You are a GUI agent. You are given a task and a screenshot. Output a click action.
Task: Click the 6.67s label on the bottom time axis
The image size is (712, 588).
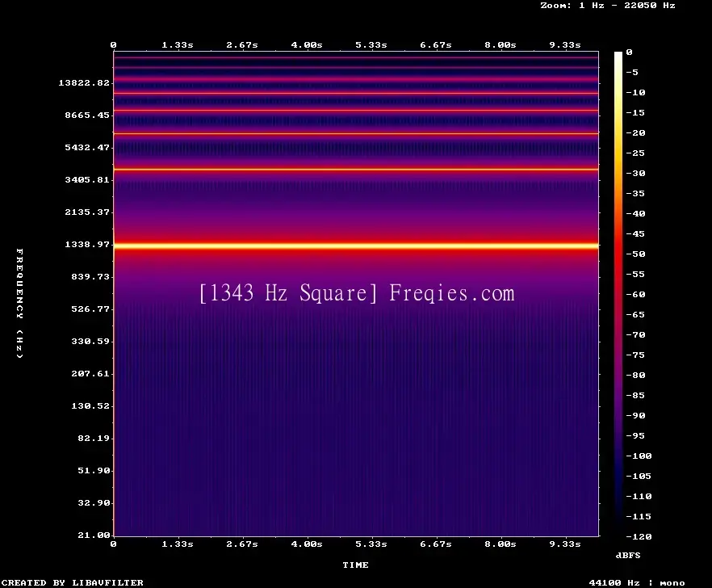435,544
